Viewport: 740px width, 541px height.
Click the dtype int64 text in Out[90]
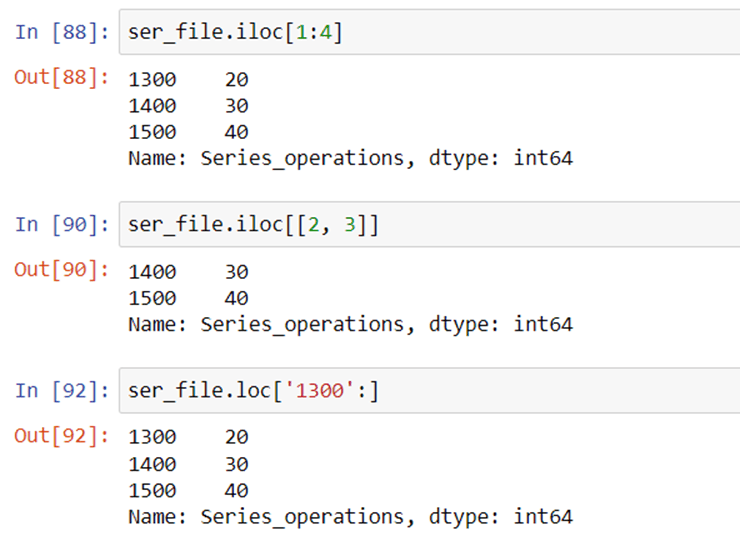tap(501, 324)
